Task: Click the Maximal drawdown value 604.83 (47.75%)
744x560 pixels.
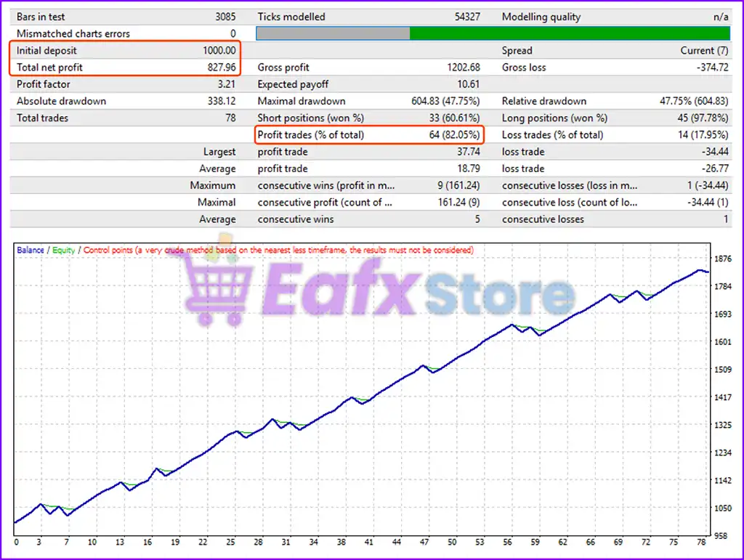Action: click(x=445, y=101)
